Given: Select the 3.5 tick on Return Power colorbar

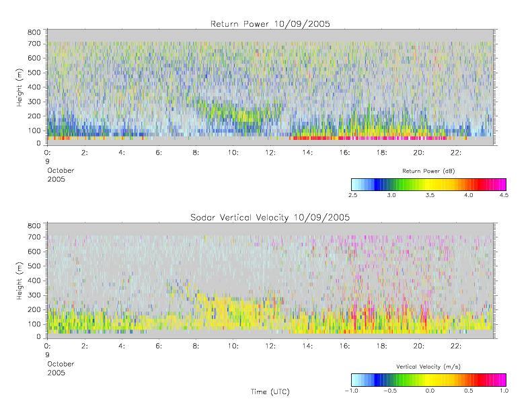Looking at the screenshot, I should pos(430,195).
